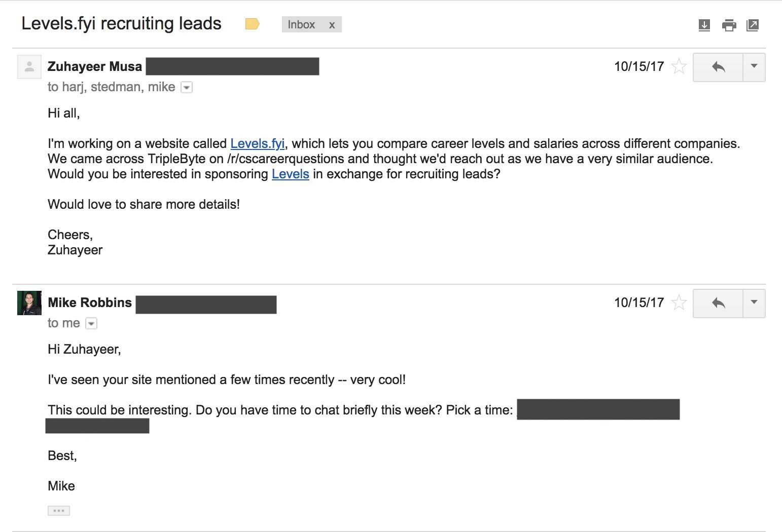Open conversation in new window icon

pos(753,25)
